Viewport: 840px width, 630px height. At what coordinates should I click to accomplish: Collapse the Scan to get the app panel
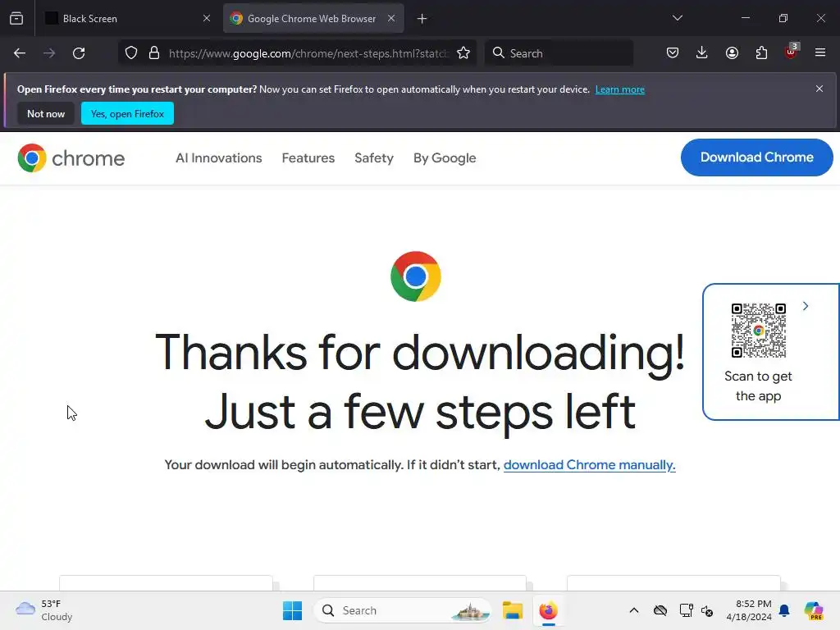coord(806,306)
